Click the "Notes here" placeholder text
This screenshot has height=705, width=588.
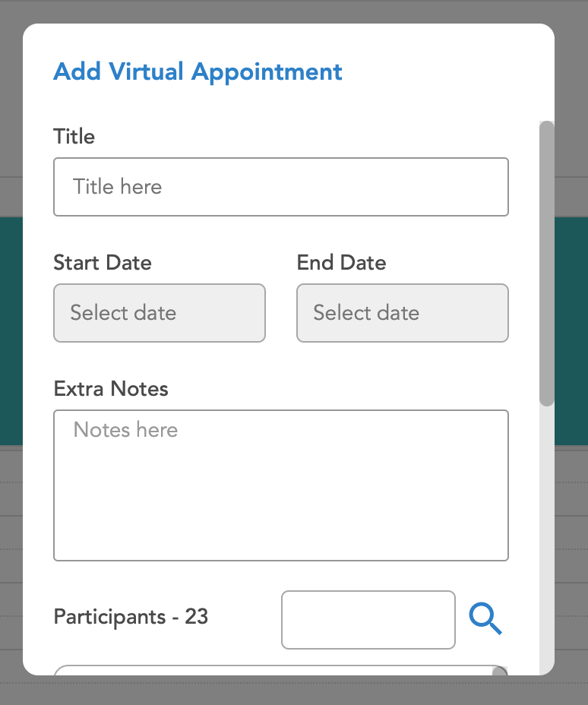125,430
